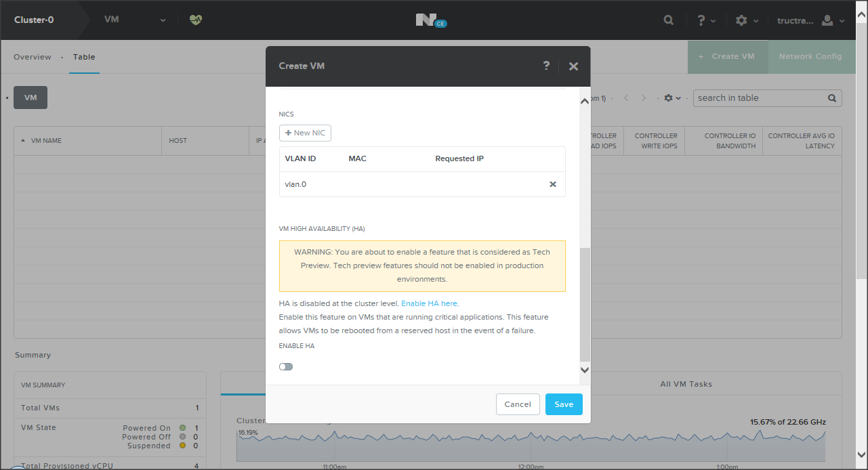Save the new VM configuration
Image resolution: width=868 pixels, height=470 pixels.
(563, 404)
